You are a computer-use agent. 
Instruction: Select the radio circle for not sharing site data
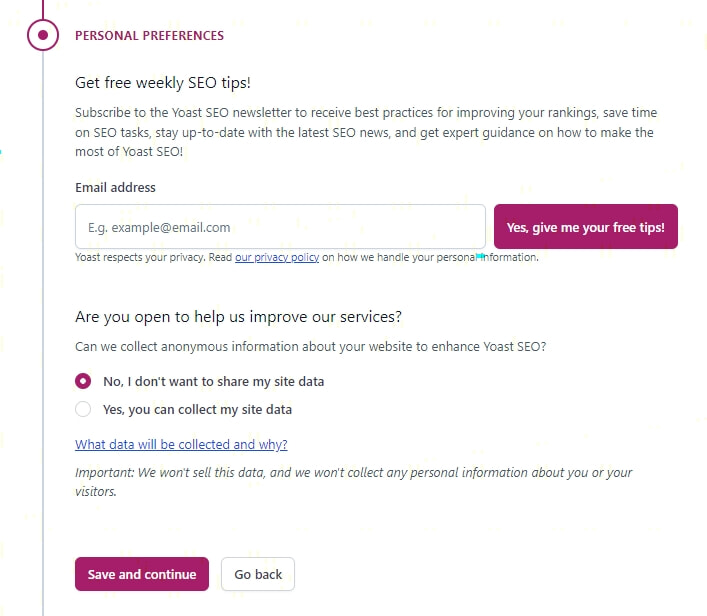[83, 381]
